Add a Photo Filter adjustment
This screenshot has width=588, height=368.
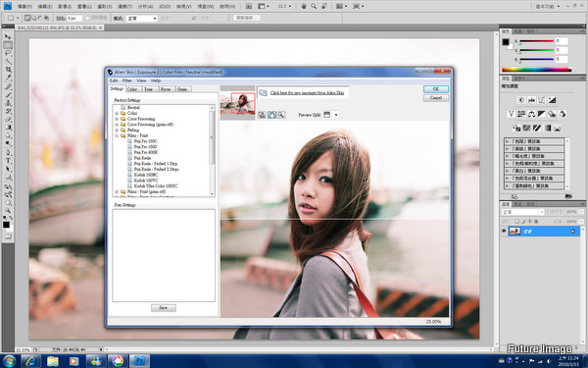click(x=552, y=114)
